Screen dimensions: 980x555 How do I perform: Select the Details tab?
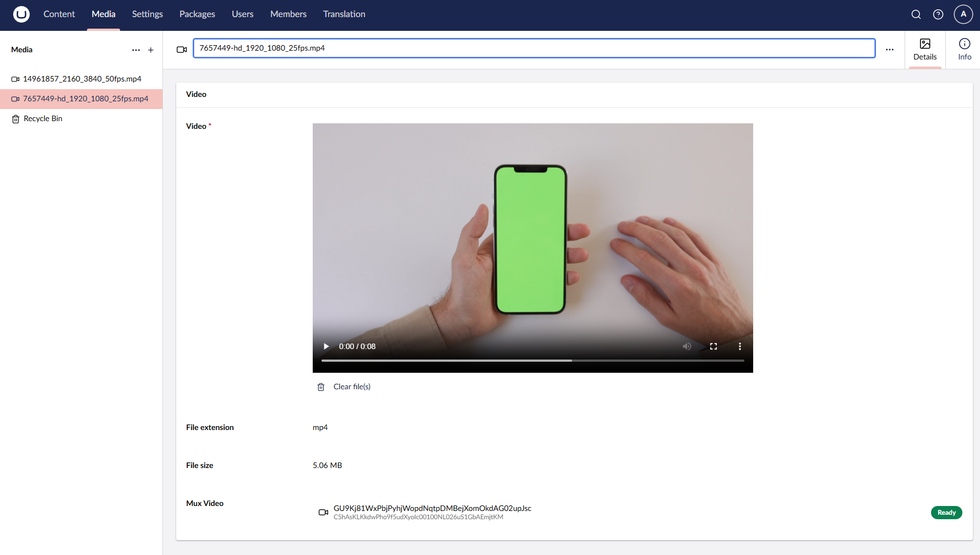coord(925,50)
